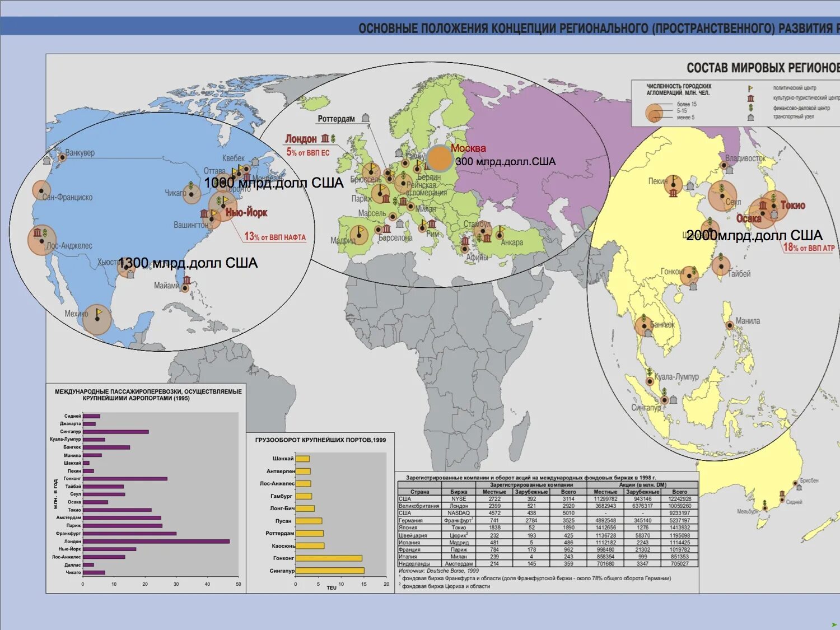Click the Франкфурт bar in airports chart
Image resolution: width=840 pixels, height=630 pixels.
coord(129,534)
